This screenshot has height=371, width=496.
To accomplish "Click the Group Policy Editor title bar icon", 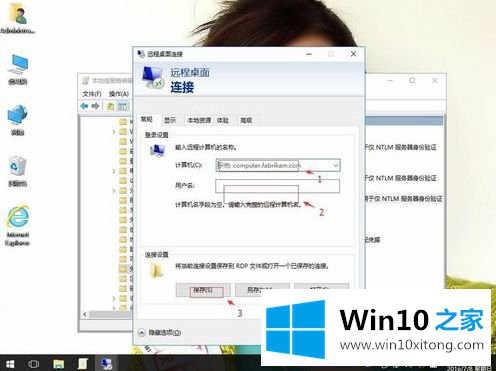I will pos(86,81).
